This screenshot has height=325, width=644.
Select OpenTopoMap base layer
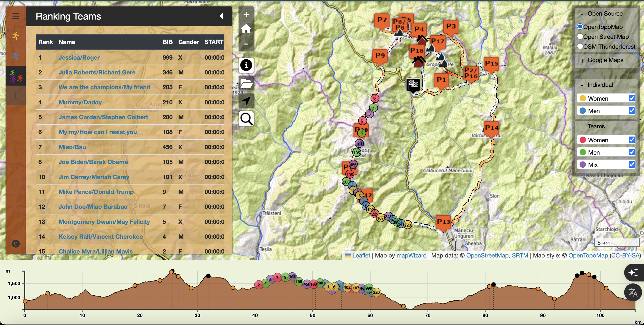pyautogui.click(x=580, y=26)
